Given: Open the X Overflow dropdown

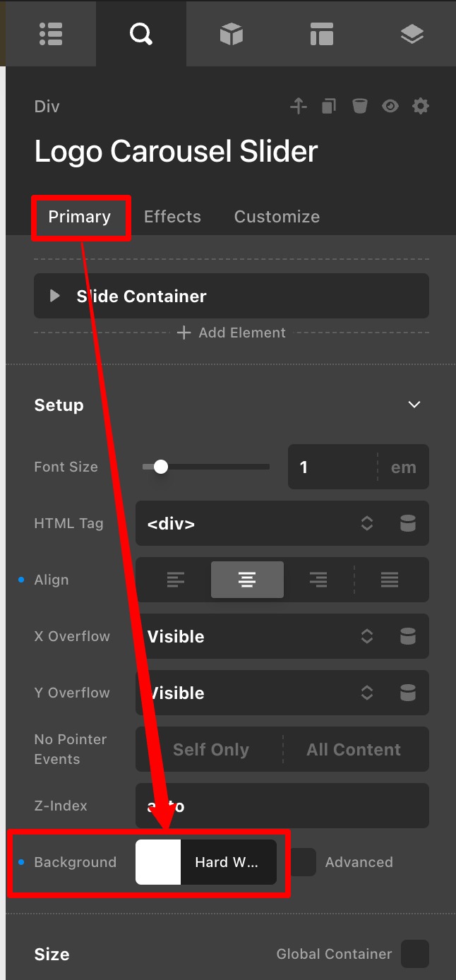Looking at the screenshot, I should pyautogui.click(x=282, y=636).
